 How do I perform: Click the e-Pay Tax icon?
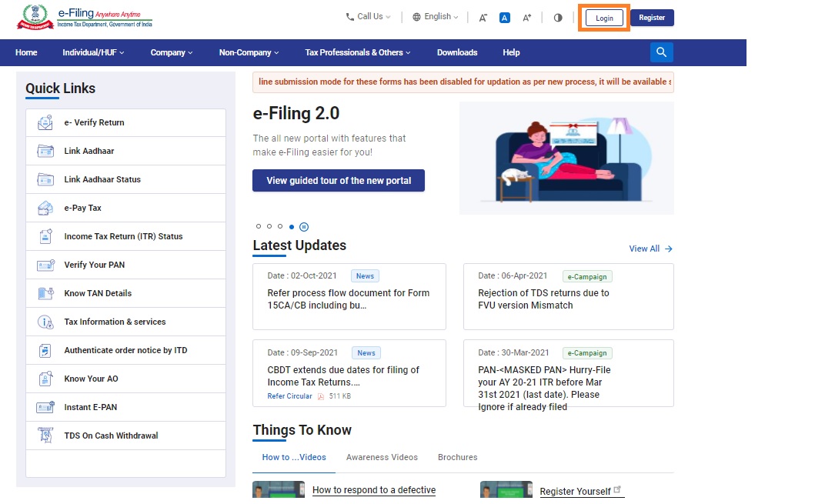tap(45, 208)
